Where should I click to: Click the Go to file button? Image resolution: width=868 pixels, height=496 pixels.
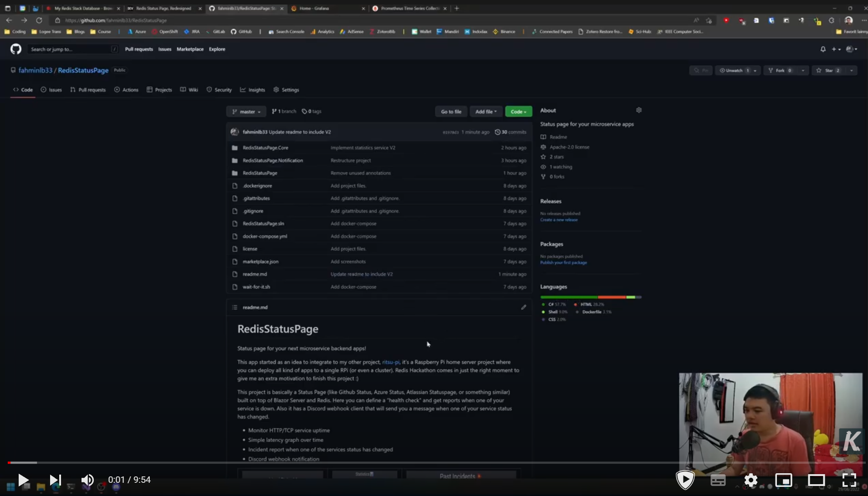click(x=451, y=111)
